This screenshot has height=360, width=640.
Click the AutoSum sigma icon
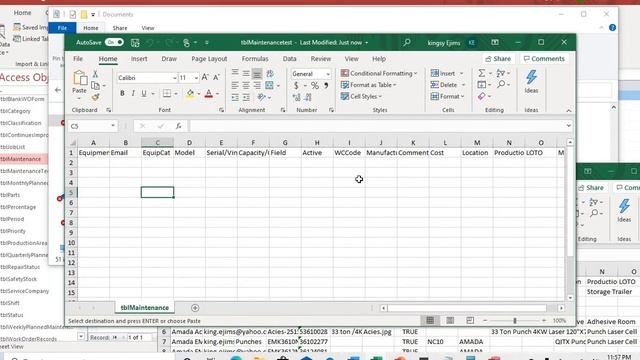pos(482,73)
